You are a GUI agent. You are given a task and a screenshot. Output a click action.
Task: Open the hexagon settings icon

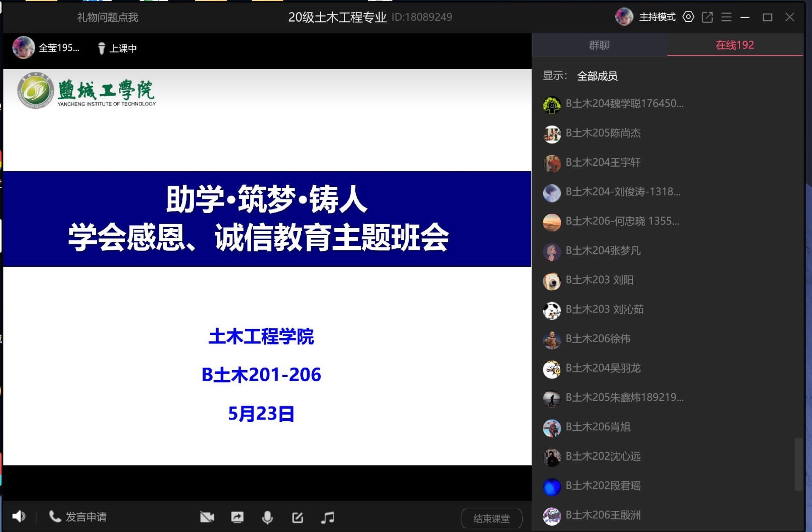click(689, 17)
